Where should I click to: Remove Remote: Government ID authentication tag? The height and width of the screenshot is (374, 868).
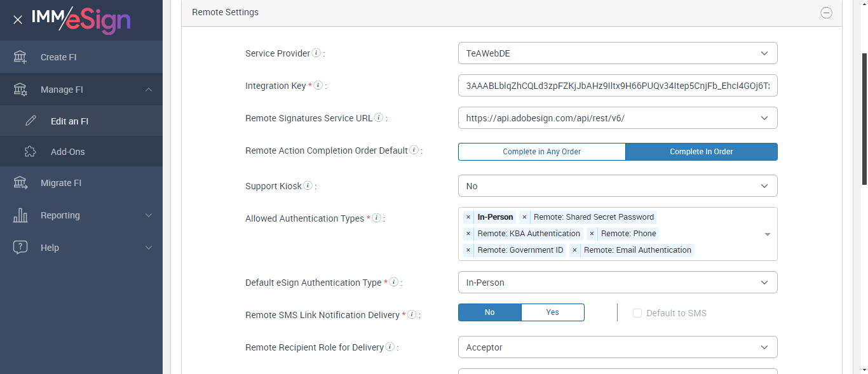coord(468,250)
